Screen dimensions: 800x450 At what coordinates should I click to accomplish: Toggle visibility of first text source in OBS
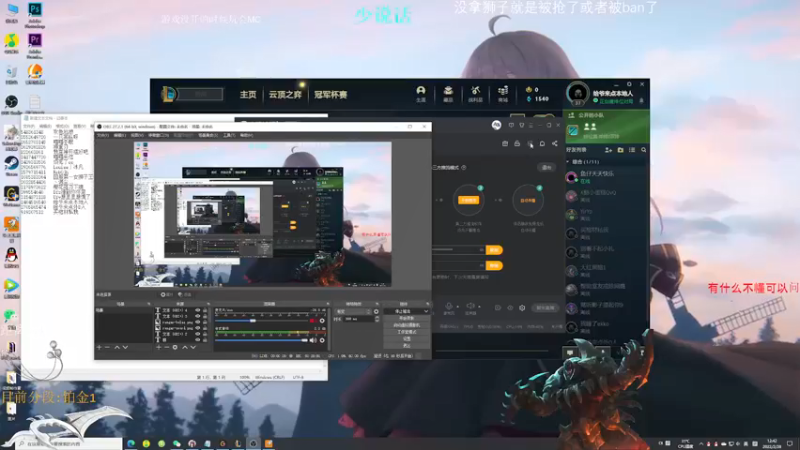[197, 310]
